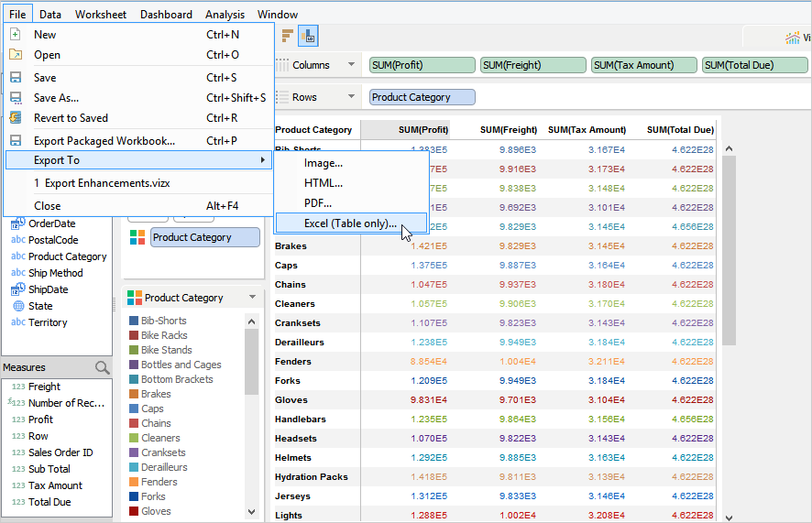Click the OrderDate date field icon
Image resolution: width=812 pixels, height=523 pixels.
[x=17, y=223]
